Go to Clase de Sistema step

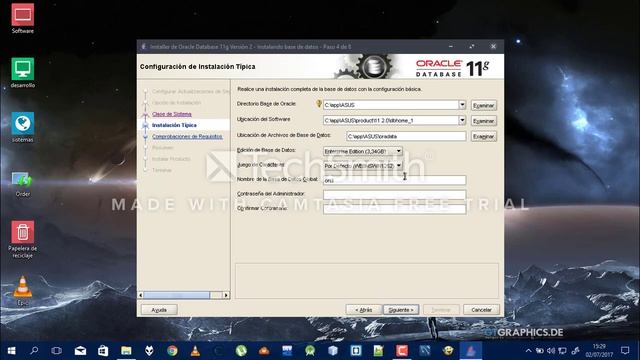pos(172,114)
